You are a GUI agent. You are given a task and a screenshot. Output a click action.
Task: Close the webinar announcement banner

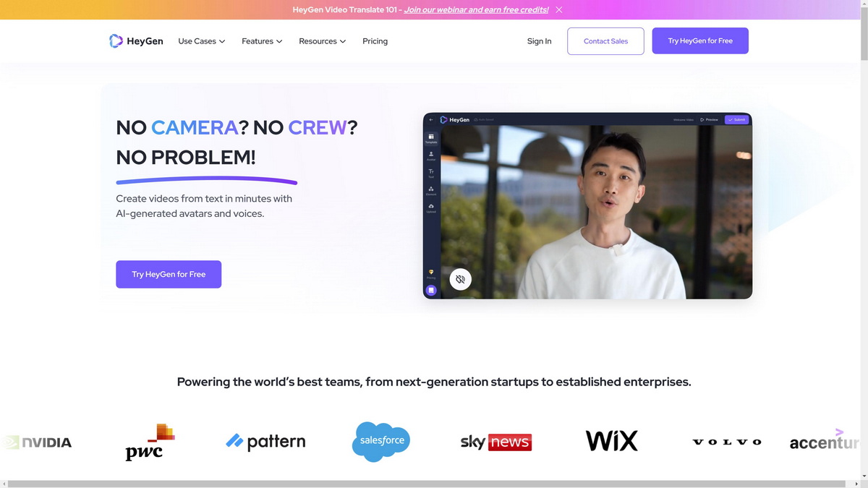click(x=559, y=10)
